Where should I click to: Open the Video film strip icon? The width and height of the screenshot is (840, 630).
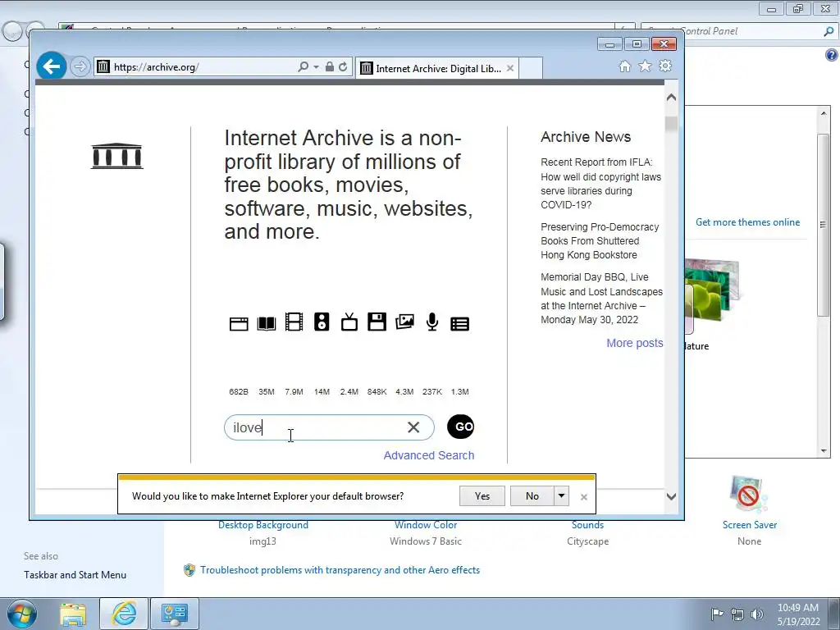click(294, 322)
